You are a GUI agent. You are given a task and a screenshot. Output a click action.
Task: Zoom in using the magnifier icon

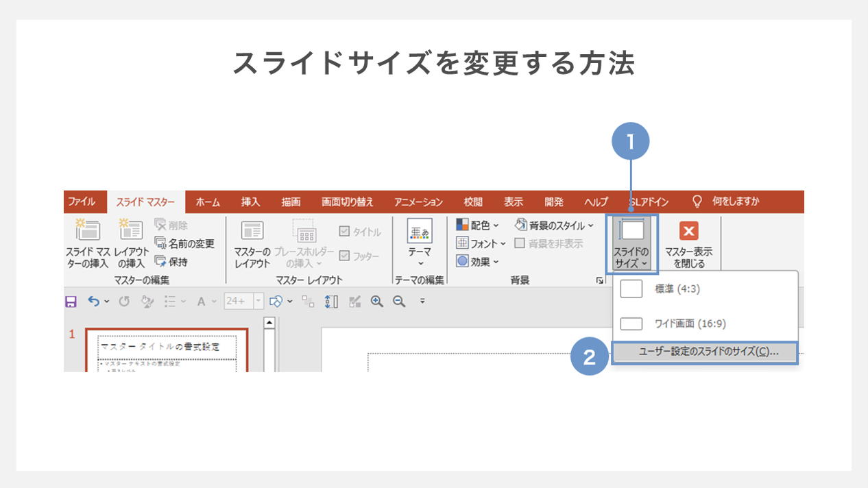click(376, 301)
